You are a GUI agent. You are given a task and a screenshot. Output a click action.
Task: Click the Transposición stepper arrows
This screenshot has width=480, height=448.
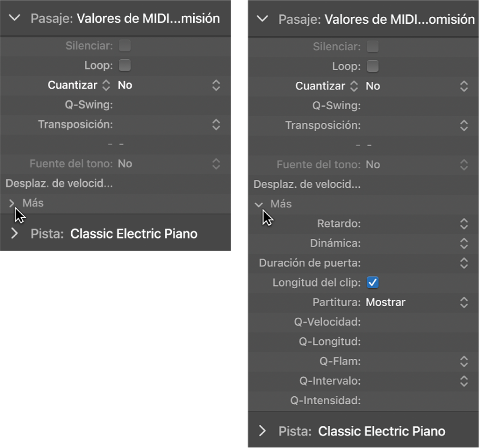coord(216,125)
